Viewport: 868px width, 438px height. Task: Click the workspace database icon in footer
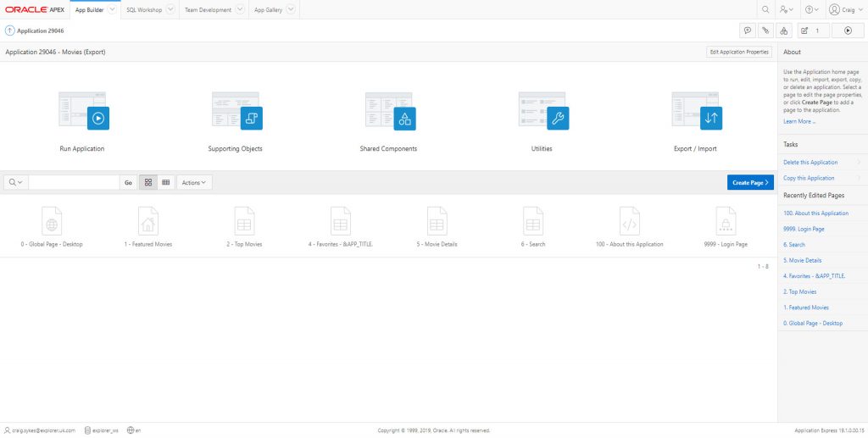point(87,430)
